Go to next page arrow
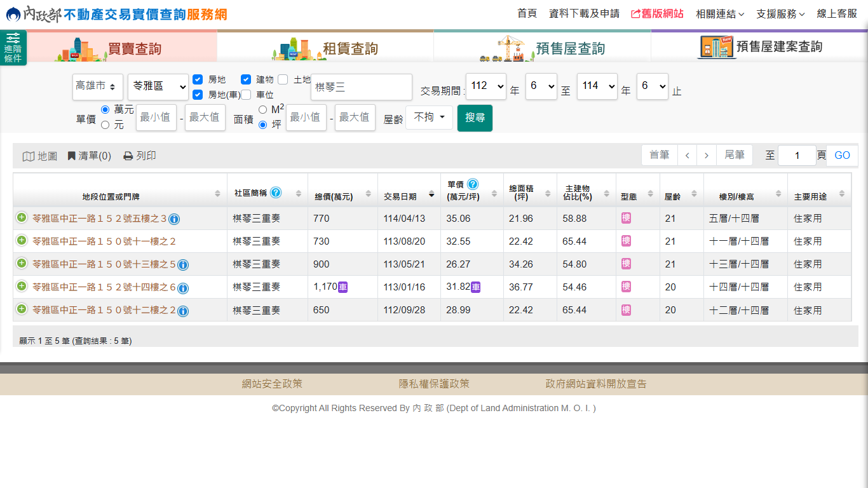Viewport: 868px width, 488px height. point(707,155)
